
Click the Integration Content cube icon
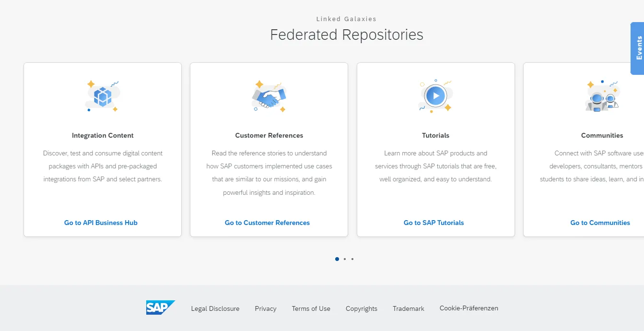tap(102, 96)
